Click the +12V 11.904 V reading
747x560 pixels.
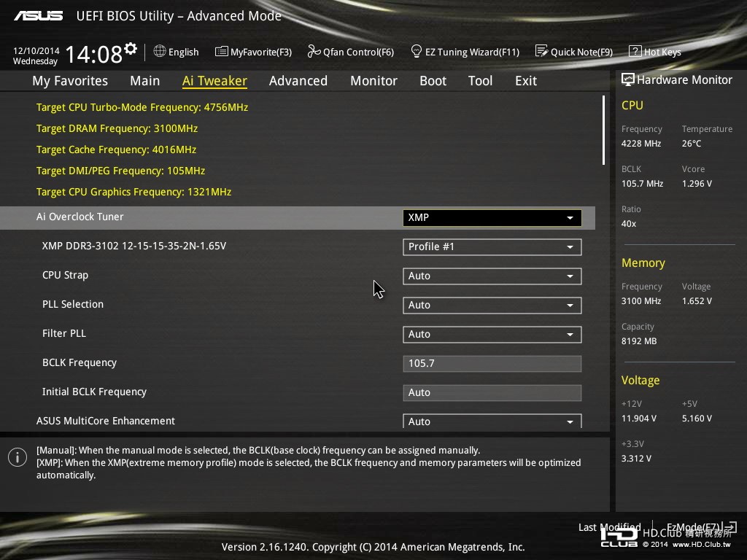(x=639, y=418)
